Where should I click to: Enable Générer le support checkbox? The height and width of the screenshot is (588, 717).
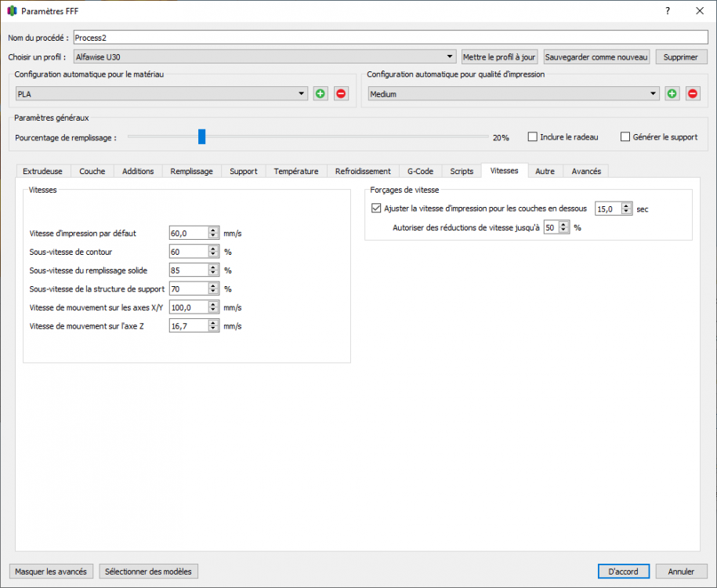[x=625, y=137]
